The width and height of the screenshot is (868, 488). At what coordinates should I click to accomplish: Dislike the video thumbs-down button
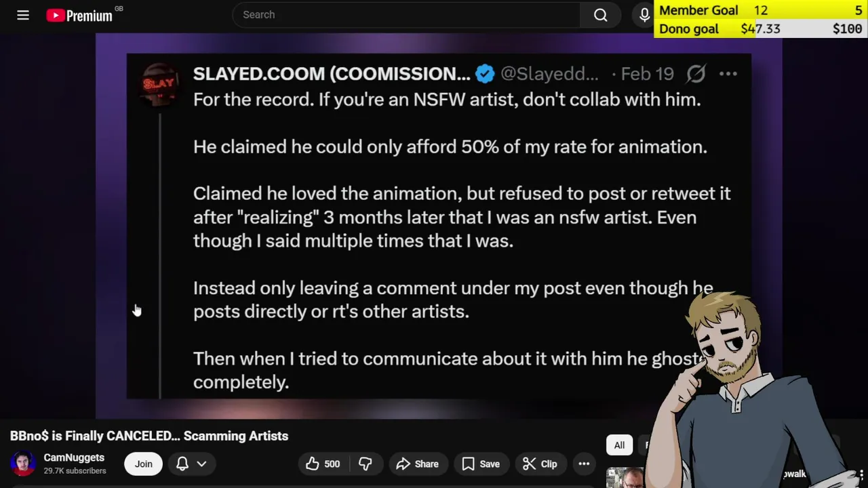click(x=366, y=464)
